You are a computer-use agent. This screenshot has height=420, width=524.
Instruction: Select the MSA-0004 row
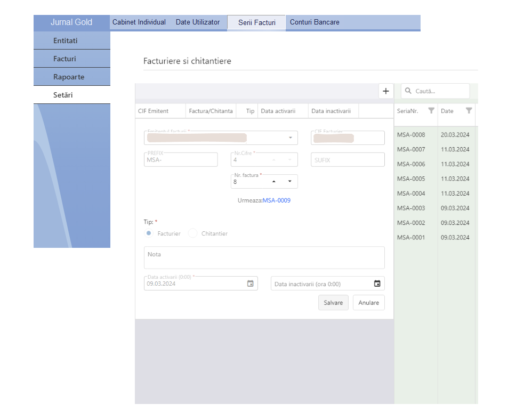pyautogui.click(x=434, y=193)
